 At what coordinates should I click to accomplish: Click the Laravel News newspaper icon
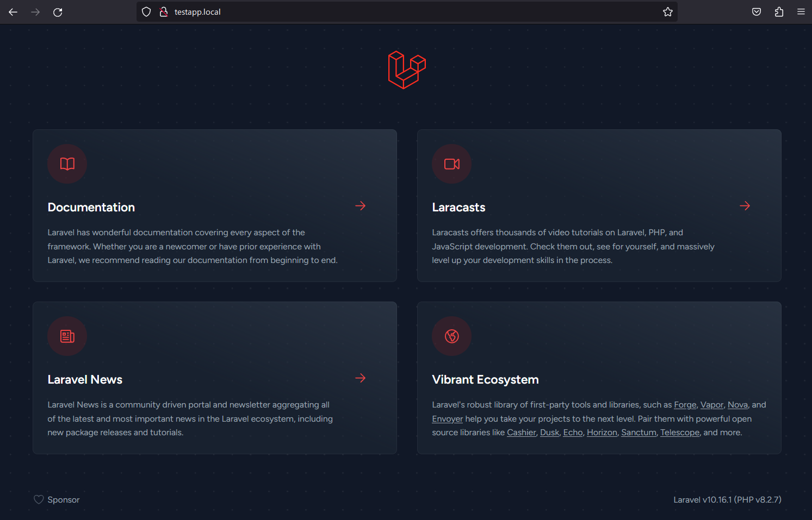coord(67,336)
